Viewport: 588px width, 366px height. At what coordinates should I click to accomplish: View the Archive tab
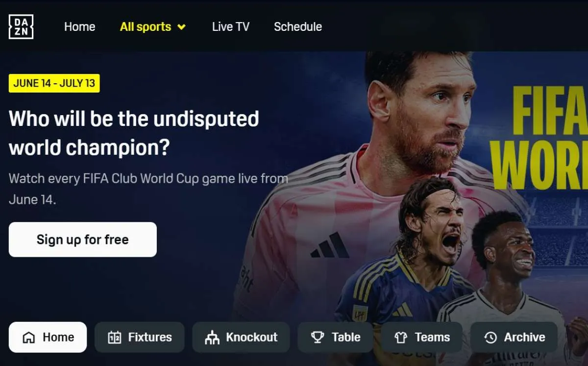click(514, 337)
